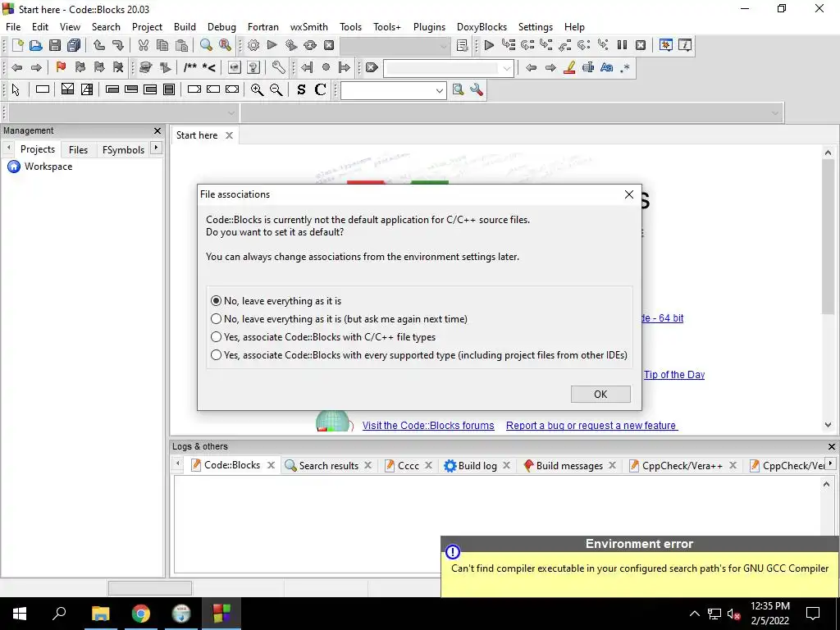Viewport: 840px width, 630px height.
Task: Open the dropdown beside the zoom toolbar
Action: pyautogui.click(x=440, y=90)
